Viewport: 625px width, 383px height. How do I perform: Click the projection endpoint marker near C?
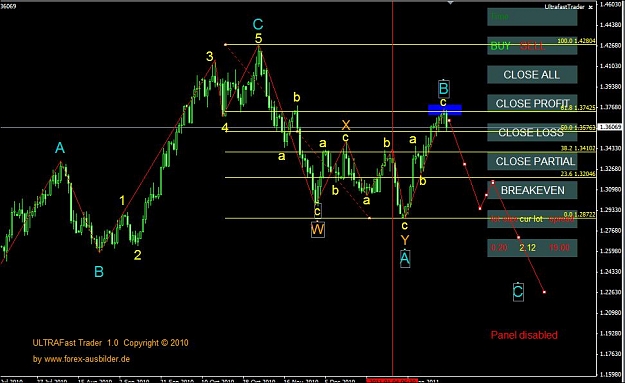[544, 292]
